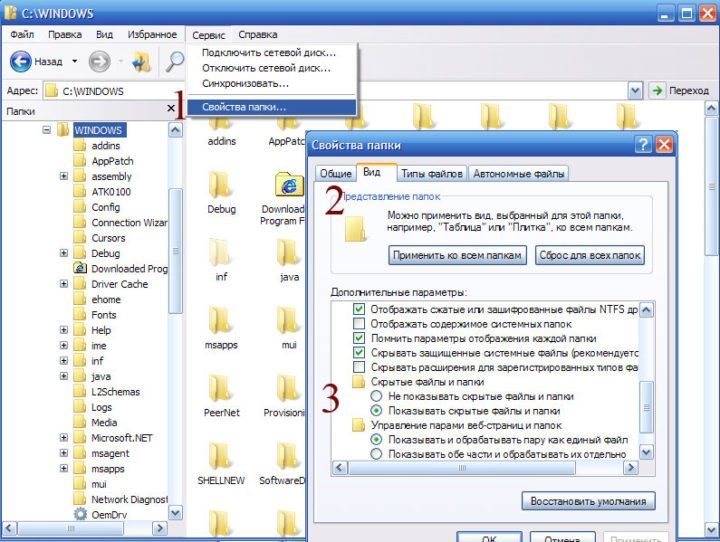Click the help question mark icon in dialog
The image size is (720, 542).
642,145
